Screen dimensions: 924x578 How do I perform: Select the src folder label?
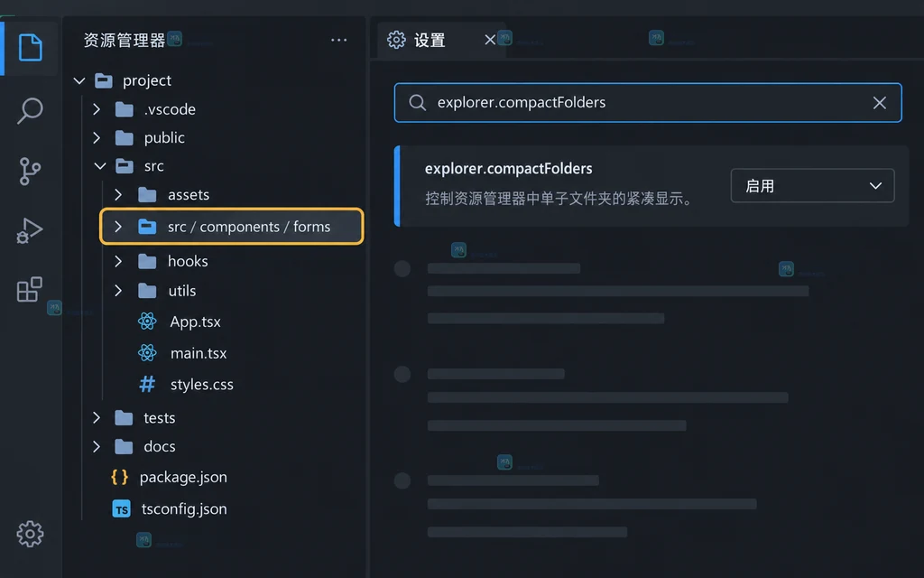coord(153,166)
